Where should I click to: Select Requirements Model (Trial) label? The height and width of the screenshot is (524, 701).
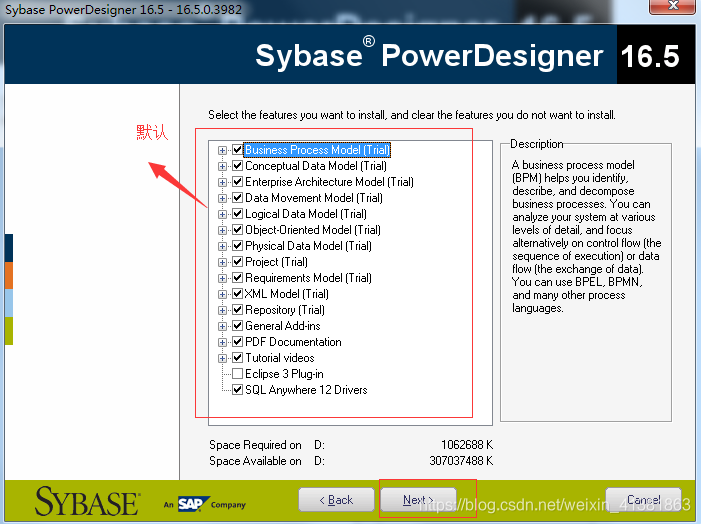[308, 278]
